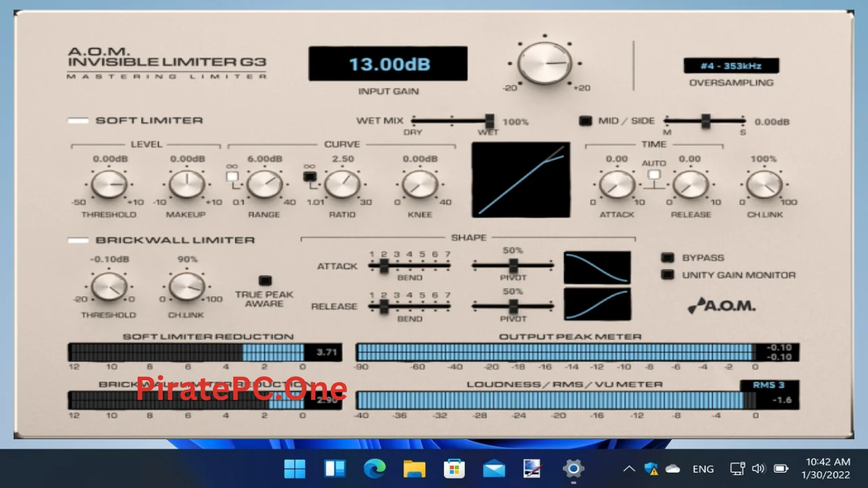The image size is (868, 488).
Task: Open Microsoft Store from taskbar
Action: [x=454, y=468]
